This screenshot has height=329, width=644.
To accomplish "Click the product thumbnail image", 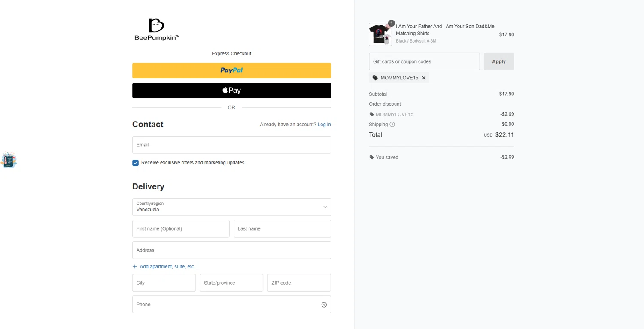I will (380, 35).
